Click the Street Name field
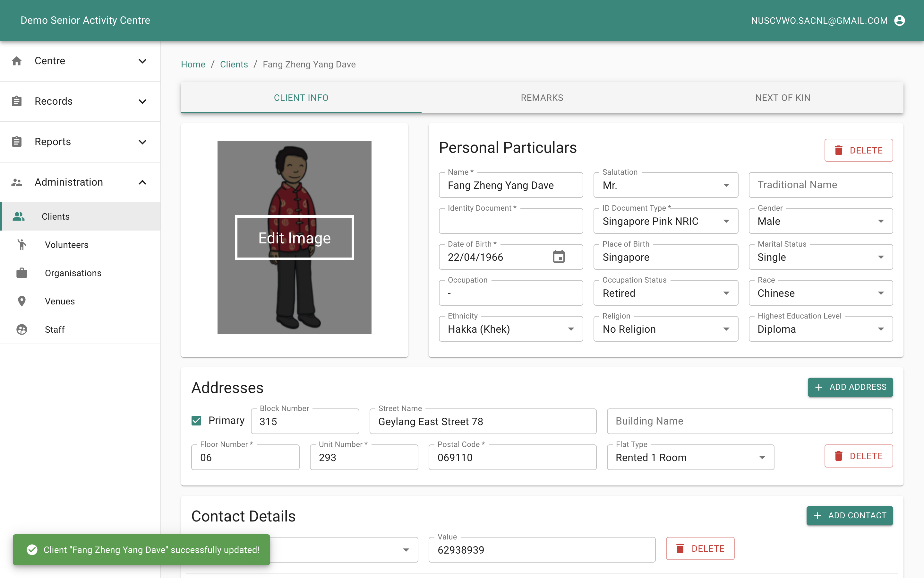924x578 pixels. (x=483, y=421)
